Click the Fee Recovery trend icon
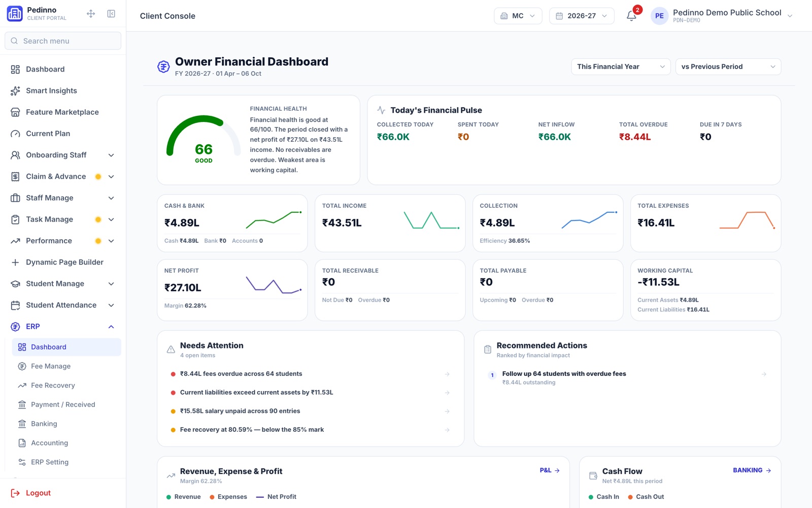This screenshot has width=812, height=508. [22, 386]
